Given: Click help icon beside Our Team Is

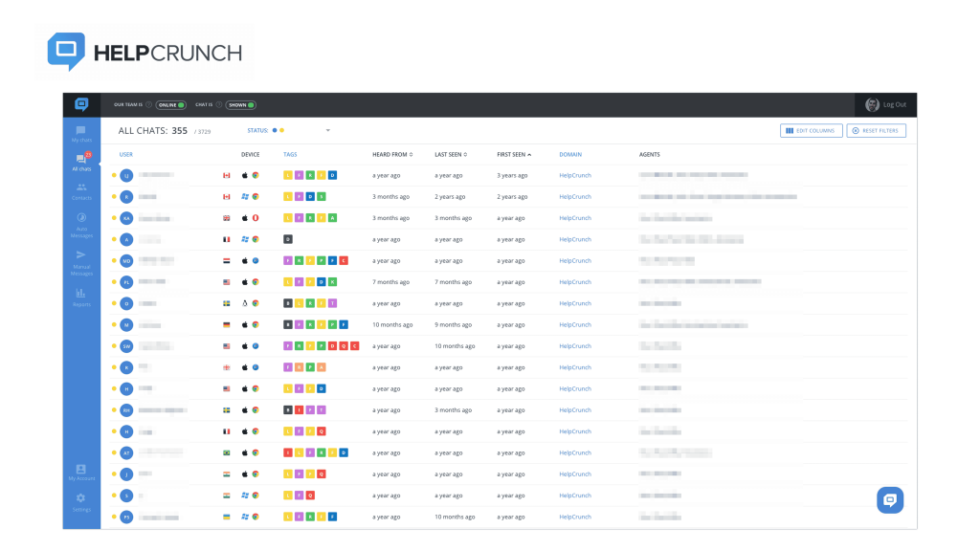Looking at the screenshot, I should click(148, 105).
